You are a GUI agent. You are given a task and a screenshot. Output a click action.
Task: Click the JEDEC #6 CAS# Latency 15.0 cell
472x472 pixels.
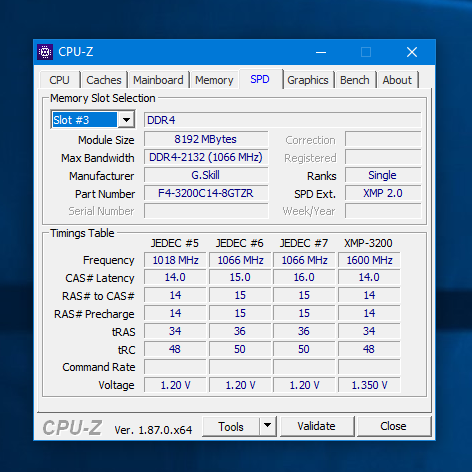click(x=240, y=277)
